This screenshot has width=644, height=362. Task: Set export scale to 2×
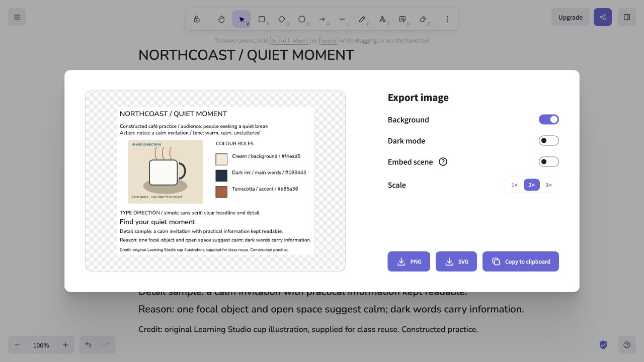[x=532, y=185]
